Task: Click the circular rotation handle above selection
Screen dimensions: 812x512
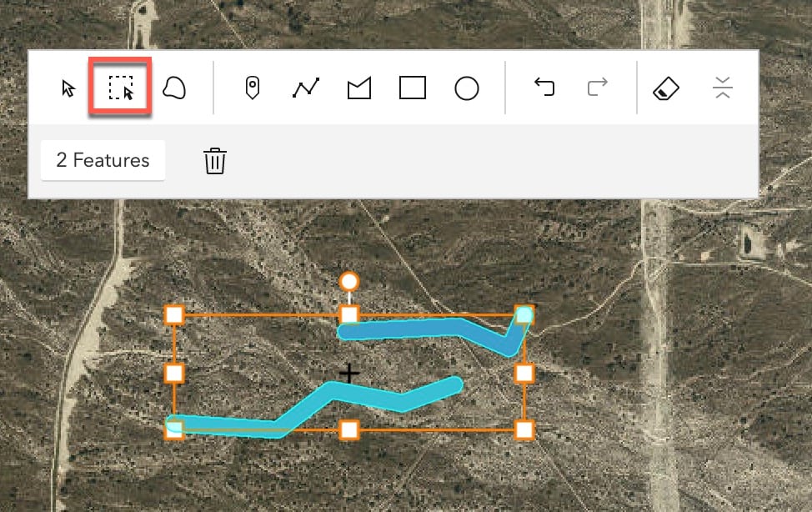Action: [349, 281]
